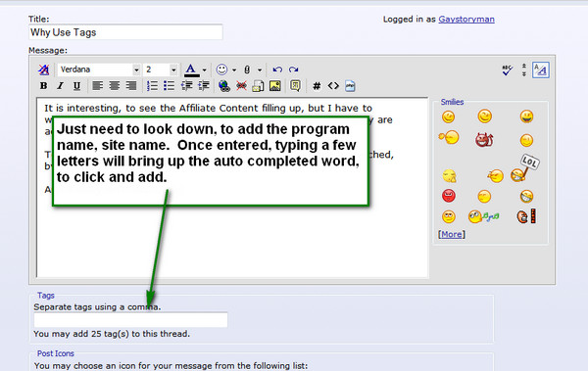Insert the LOL sign smiley

click(x=524, y=168)
